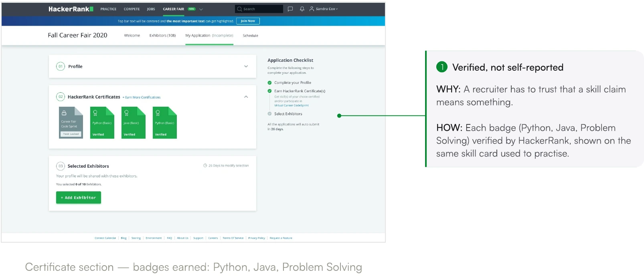
Task: Click the Application Checklist heading
Action: click(290, 60)
